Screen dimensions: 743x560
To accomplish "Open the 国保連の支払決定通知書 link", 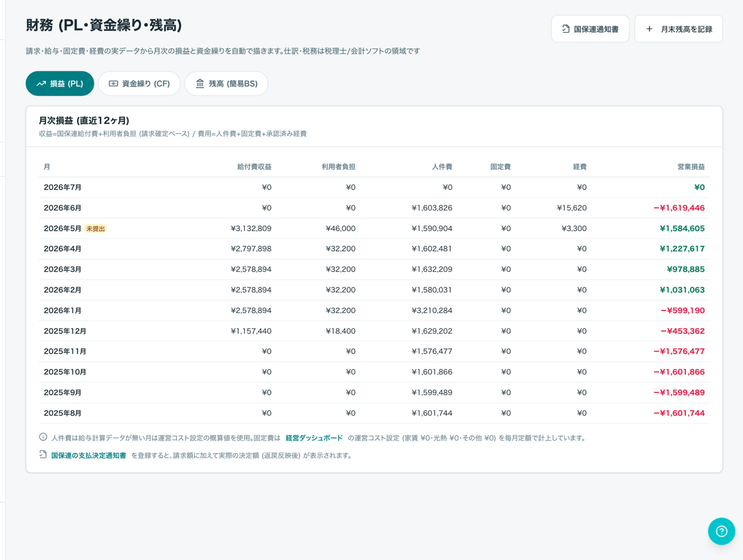I will pos(88,456).
